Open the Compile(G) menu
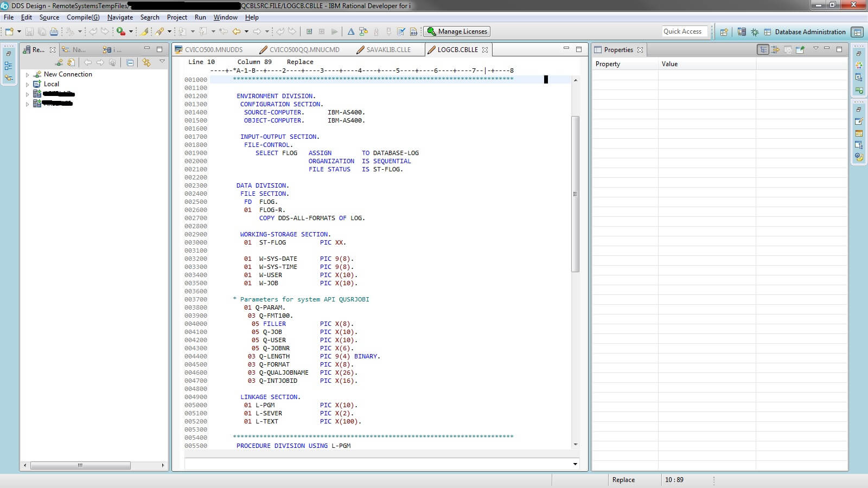This screenshot has width=868, height=488. pos(83,17)
